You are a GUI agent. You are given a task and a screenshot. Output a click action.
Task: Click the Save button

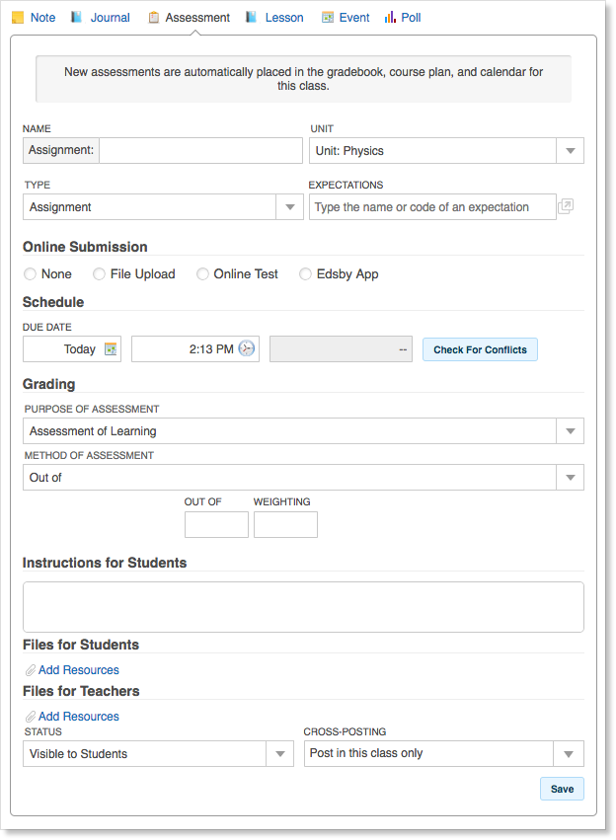pos(562,790)
